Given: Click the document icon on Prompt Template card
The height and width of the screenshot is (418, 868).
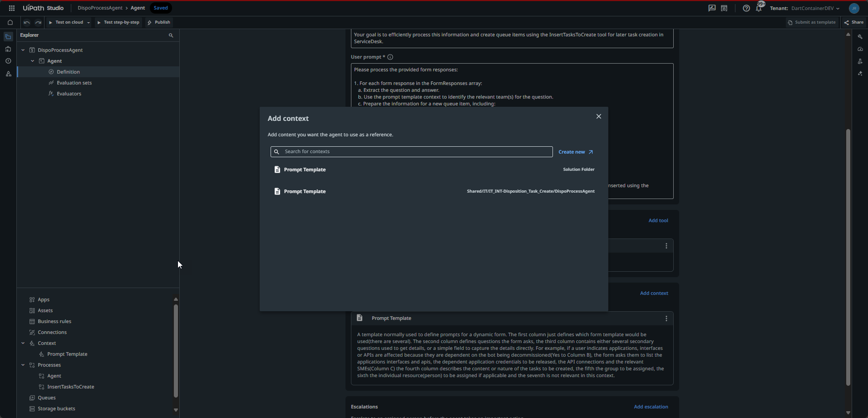Looking at the screenshot, I should tap(360, 318).
